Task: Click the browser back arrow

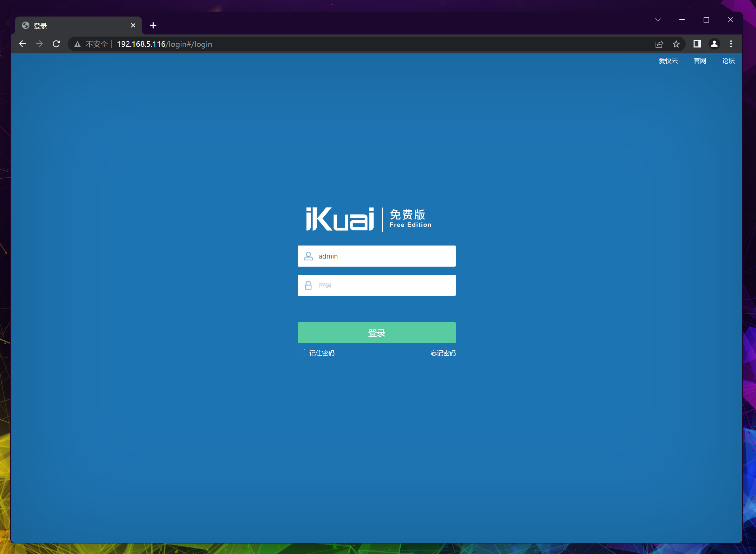Action: (x=22, y=44)
